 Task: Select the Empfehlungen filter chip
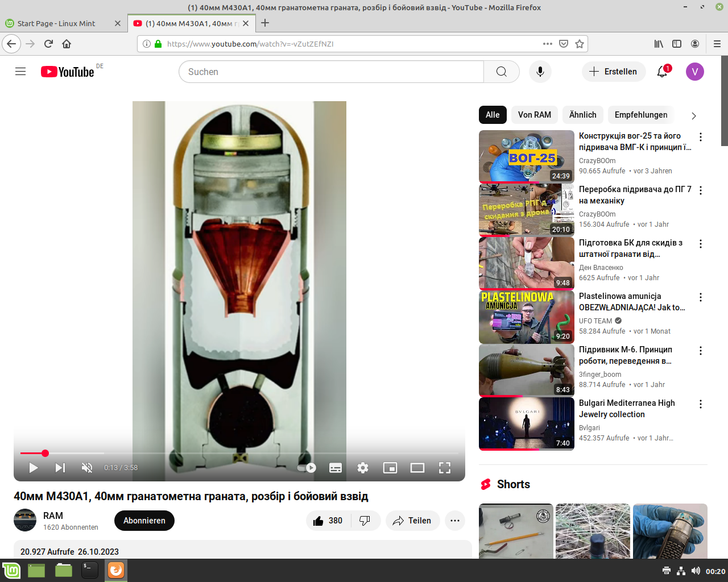coord(641,115)
